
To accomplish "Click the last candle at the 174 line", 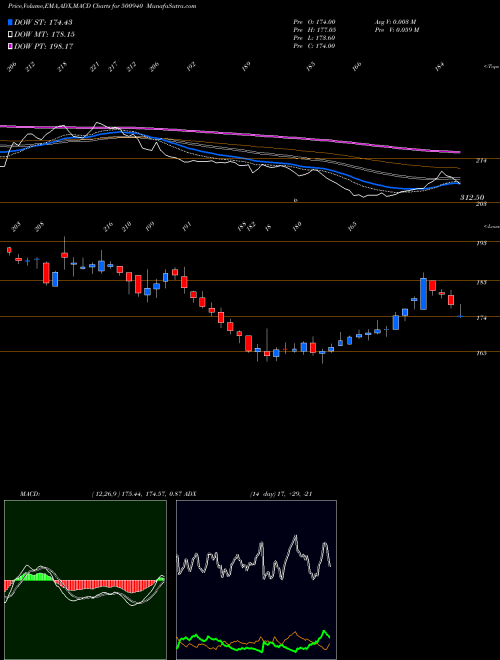I will point(460,316).
